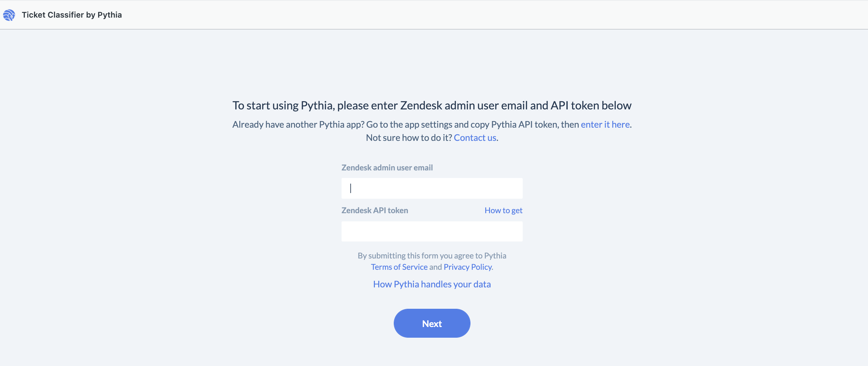Select the Ticket Classifier by Pythia title
Screen dimensions: 868x366
[x=72, y=15]
